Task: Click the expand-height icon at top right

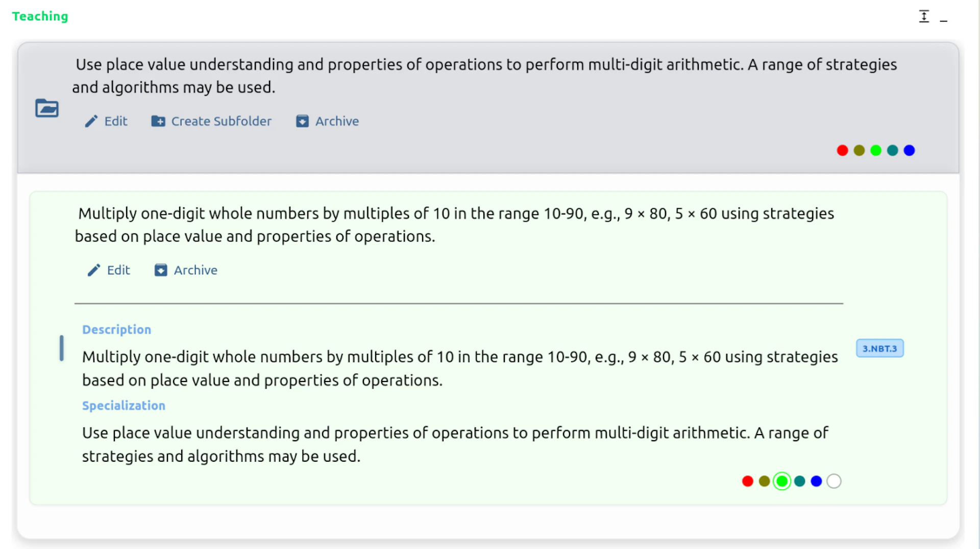Action: pos(924,16)
